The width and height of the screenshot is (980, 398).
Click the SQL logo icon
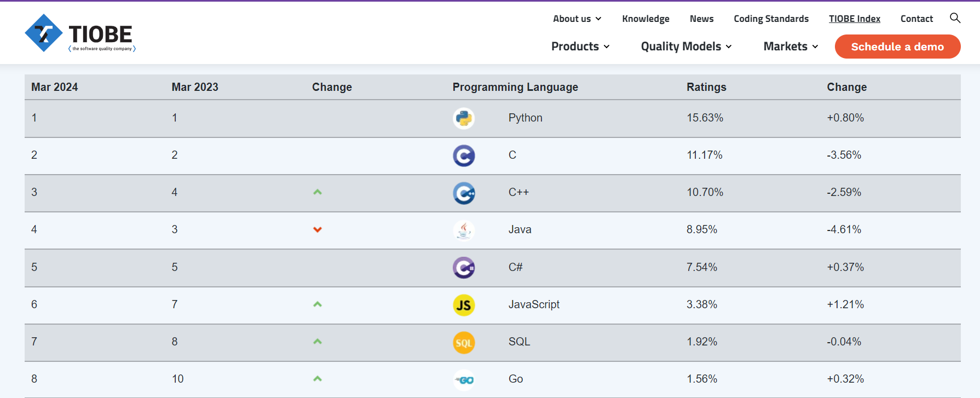pyautogui.click(x=464, y=342)
